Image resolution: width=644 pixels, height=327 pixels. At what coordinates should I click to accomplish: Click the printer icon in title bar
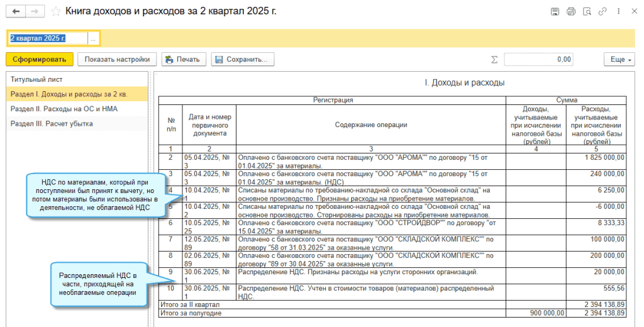tap(571, 11)
